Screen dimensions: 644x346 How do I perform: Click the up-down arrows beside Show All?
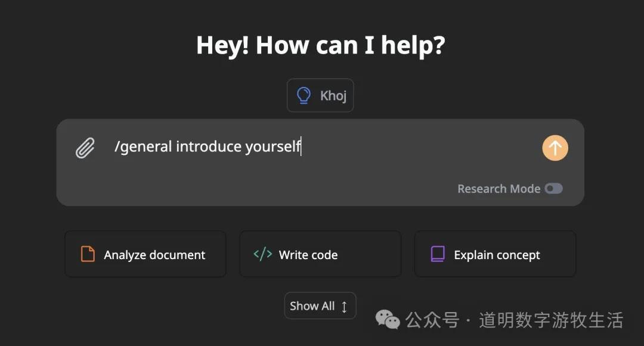pos(344,307)
